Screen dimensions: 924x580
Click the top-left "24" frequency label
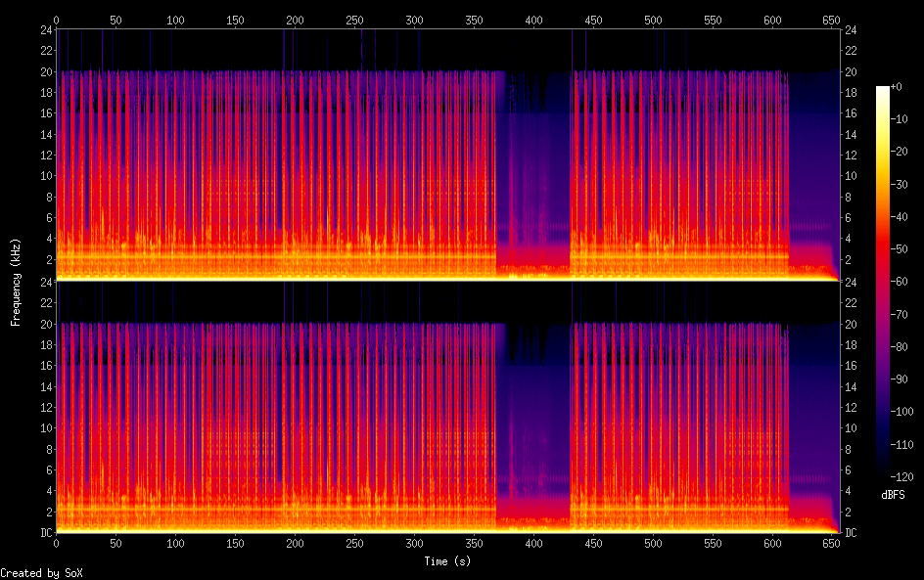(45, 29)
